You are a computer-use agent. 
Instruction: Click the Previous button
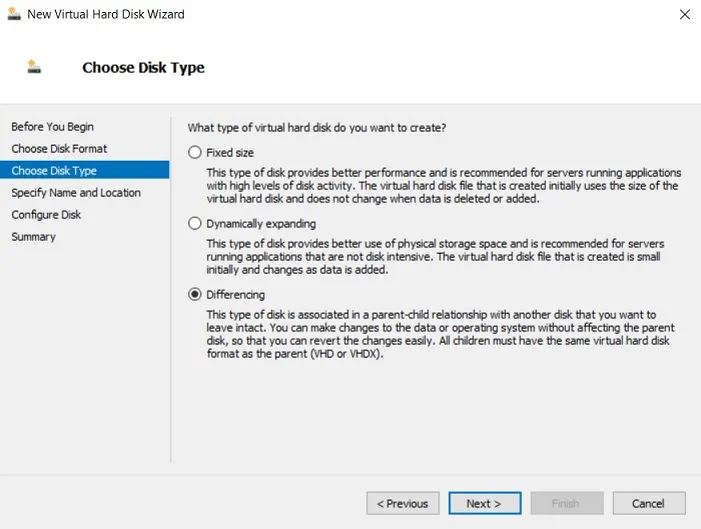[403, 503]
